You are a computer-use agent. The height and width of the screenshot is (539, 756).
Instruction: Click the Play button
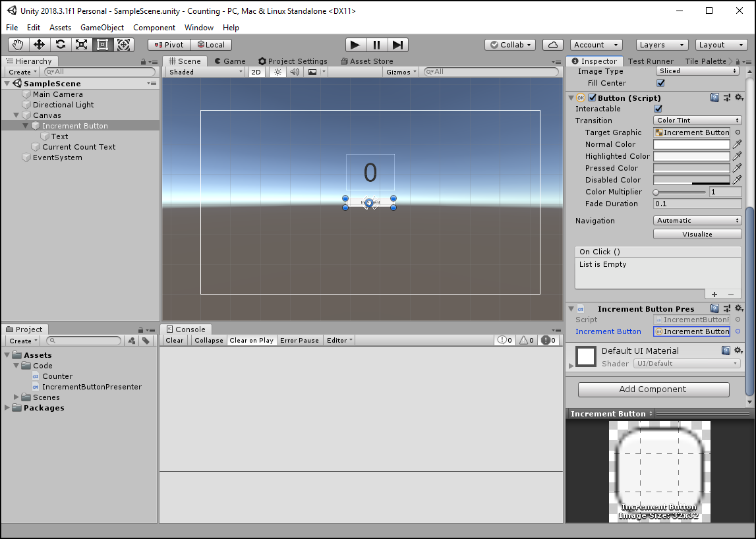[x=355, y=45]
